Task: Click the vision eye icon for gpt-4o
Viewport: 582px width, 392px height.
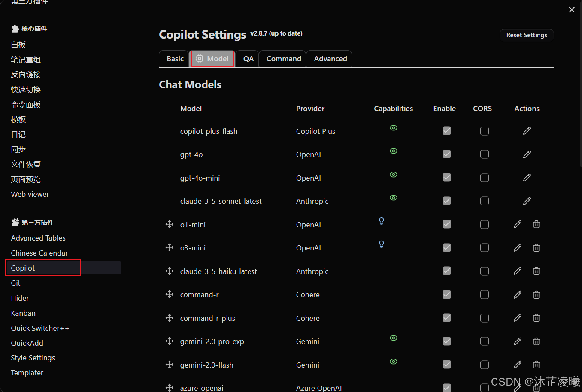Action: 394,151
